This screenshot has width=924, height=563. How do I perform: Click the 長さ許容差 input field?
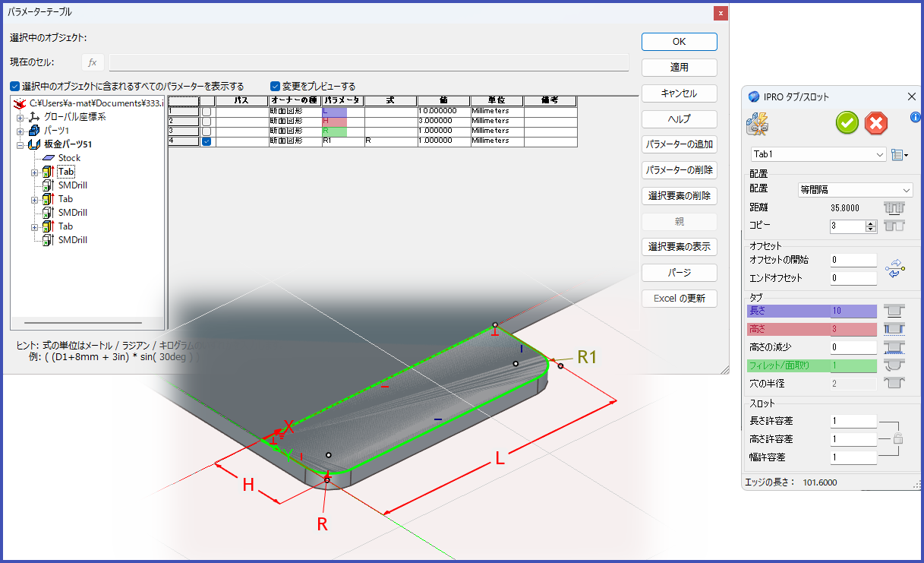(x=853, y=421)
